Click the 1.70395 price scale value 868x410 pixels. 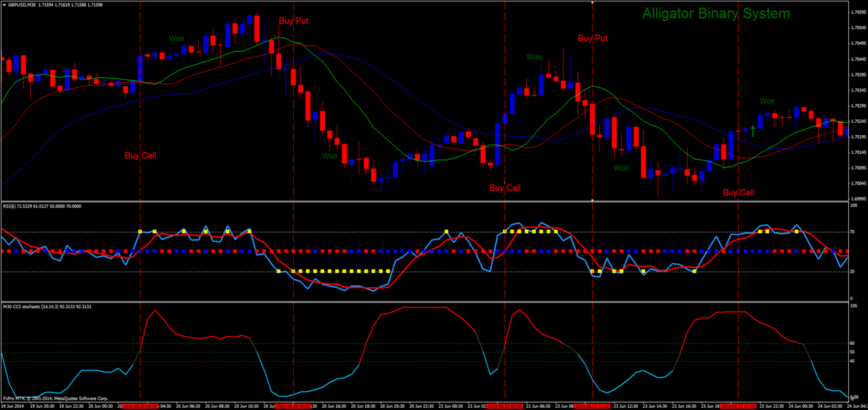pyautogui.click(x=858, y=75)
